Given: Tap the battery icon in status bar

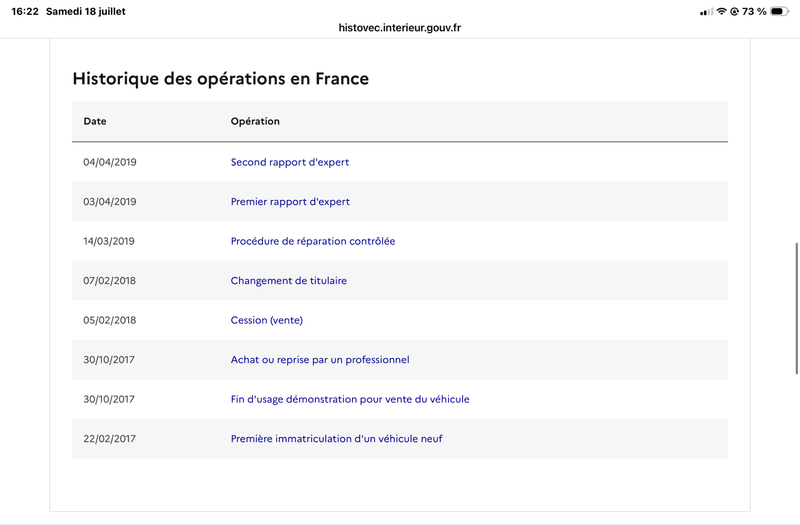Looking at the screenshot, I should pos(780,11).
